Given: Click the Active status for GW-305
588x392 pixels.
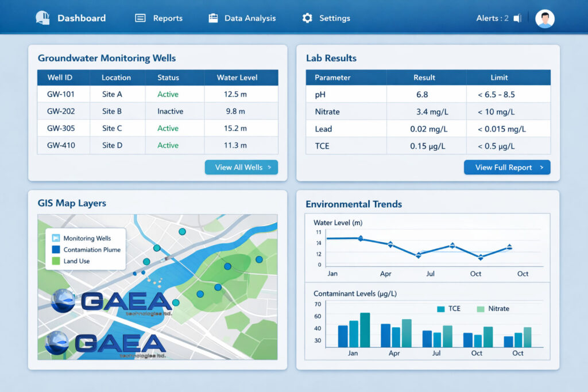Looking at the screenshot, I should click(168, 128).
